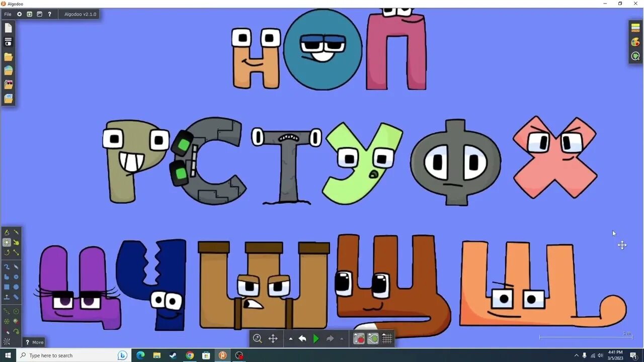This screenshot has height=362, width=644.
Task: Select the Gear tool
Action: click(16, 277)
